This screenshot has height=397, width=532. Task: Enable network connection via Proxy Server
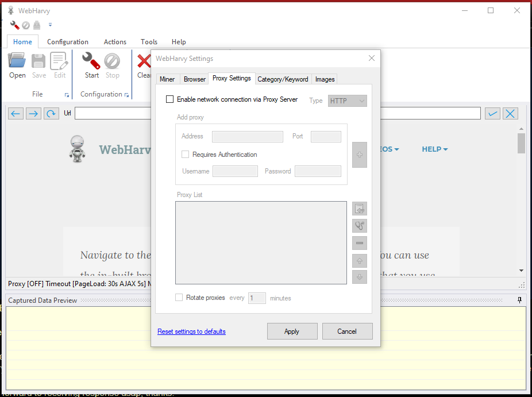169,99
